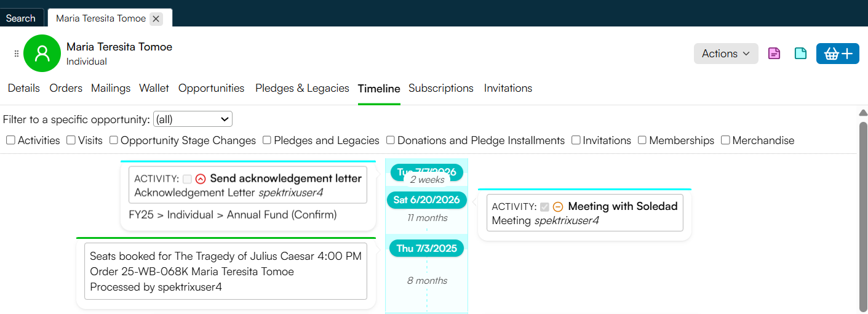
Task: Click the pink note icon
Action: pos(774,54)
